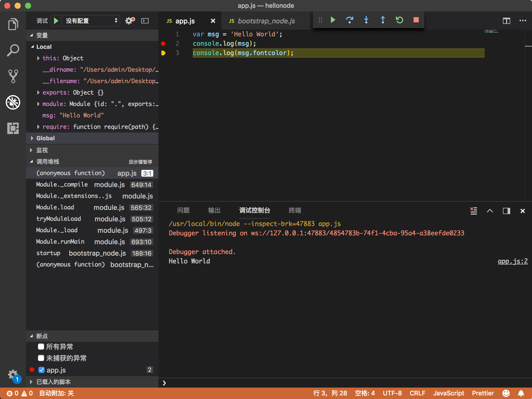532x399 pixels.
Task: Open the Source Control sidebar view
Action: [13, 76]
